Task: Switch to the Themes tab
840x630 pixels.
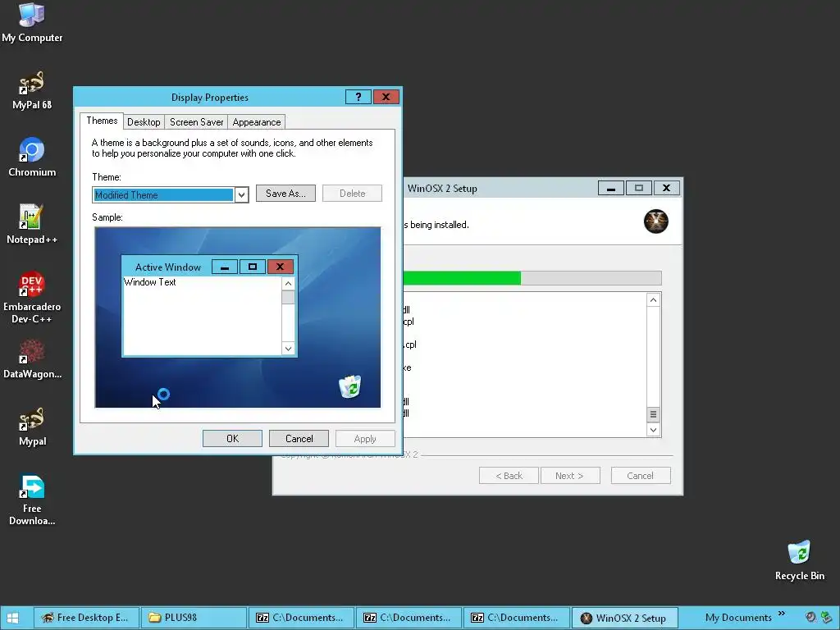Action: click(x=102, y=121)
